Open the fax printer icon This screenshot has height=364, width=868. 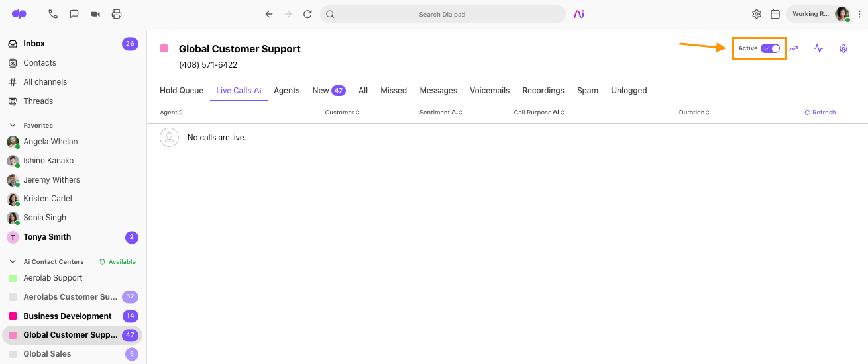(117, 14)
